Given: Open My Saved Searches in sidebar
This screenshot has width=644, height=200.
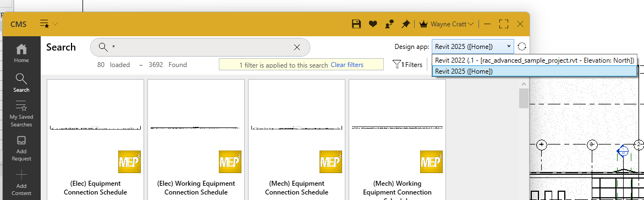Looking at the screenshot, I should (21, 113).
